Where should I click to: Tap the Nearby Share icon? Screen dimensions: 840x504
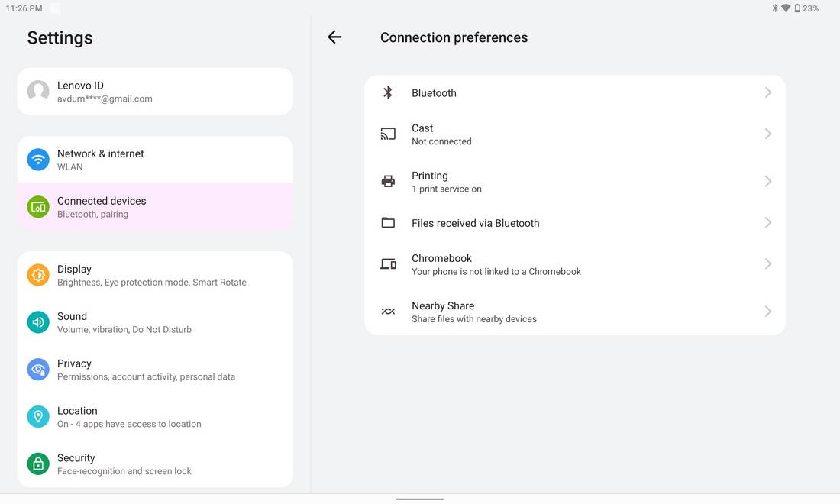point(388,312)
